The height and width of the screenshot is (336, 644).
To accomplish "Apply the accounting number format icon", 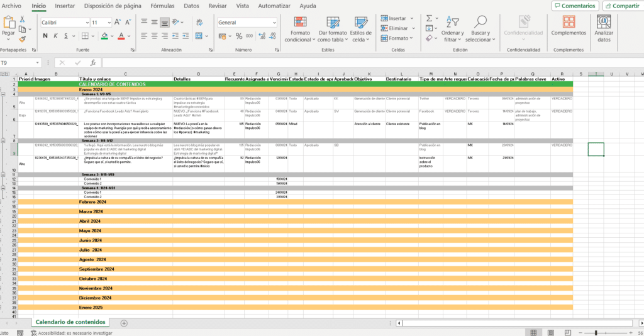I will click(222, 36).
